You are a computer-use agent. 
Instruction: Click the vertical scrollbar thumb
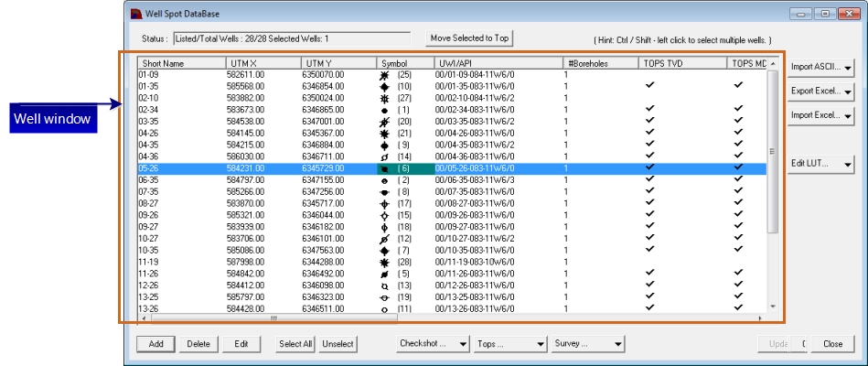[774, 151]
